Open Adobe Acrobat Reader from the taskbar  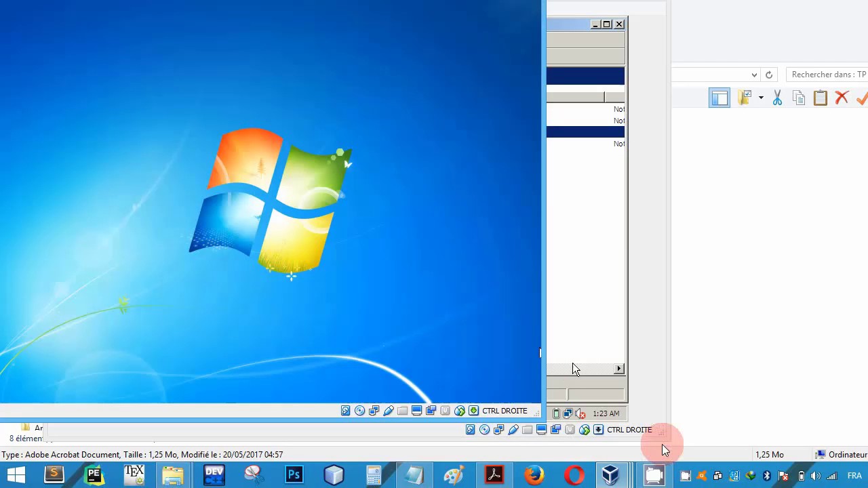click(494, 475)
